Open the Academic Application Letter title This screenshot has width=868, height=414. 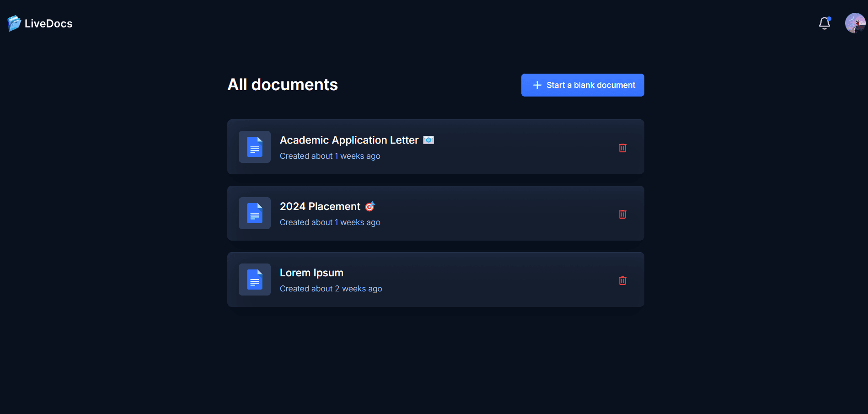tap(349, 140)
